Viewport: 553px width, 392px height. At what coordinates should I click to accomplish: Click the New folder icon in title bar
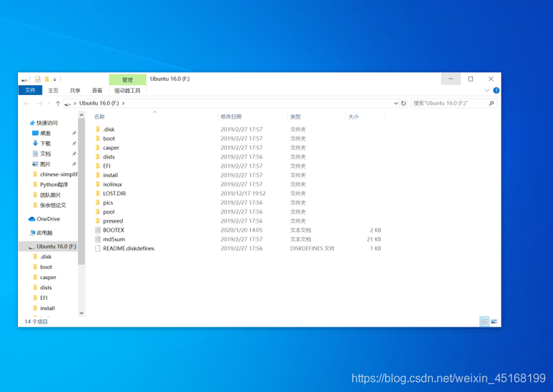[46, 79]
